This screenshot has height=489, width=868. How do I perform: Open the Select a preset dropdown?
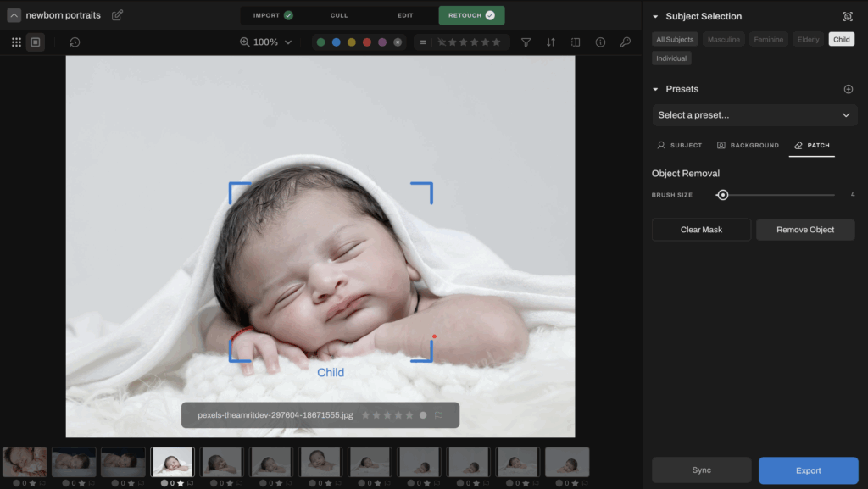(x=754, y=114)
